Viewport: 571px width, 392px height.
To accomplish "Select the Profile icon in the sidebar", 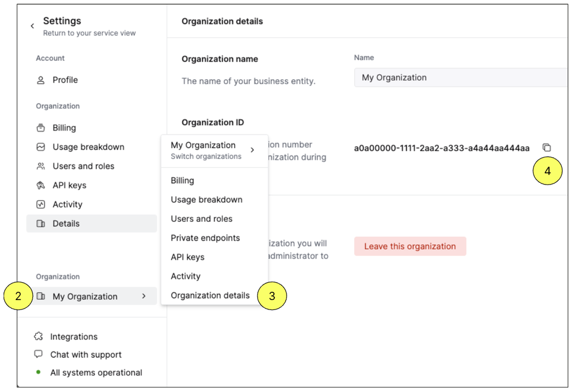I will pyautogui.click(x=40, y=80).
